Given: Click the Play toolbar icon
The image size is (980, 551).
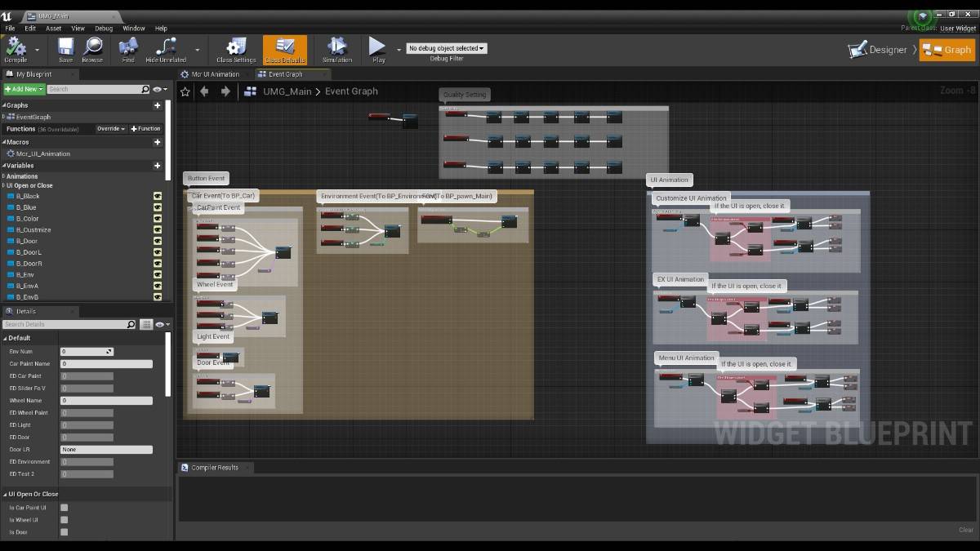Looking at the screenshot, I should 377,46.
